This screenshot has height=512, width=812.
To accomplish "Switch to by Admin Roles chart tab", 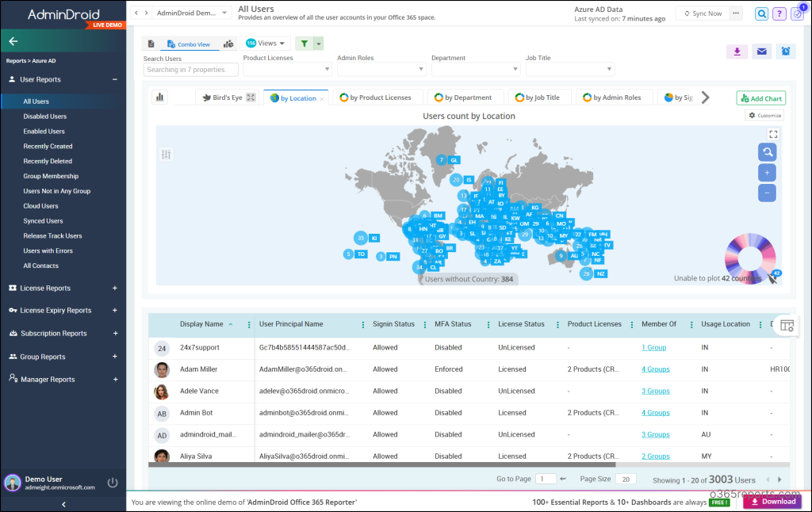I will click(x=615, y=97).
